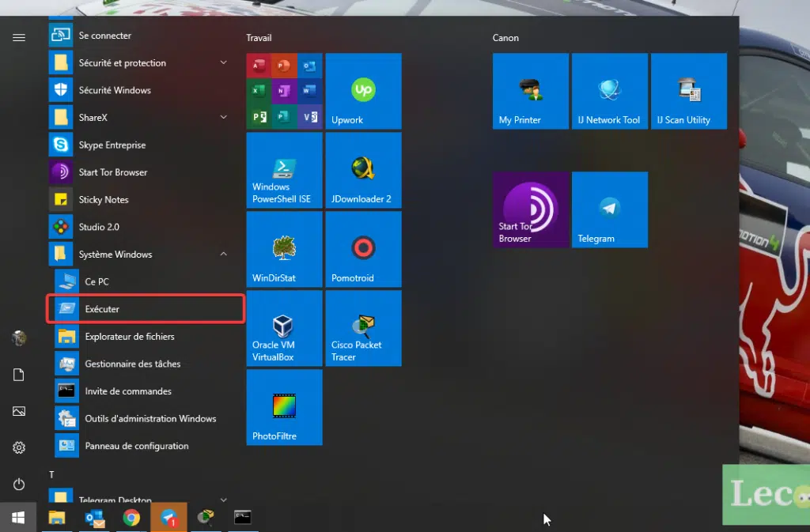Image resolution: width=810 pixels, height=532 pixels.
Task: Launch Oracle VM VirtualBox tile
Action: pos(284,328)
